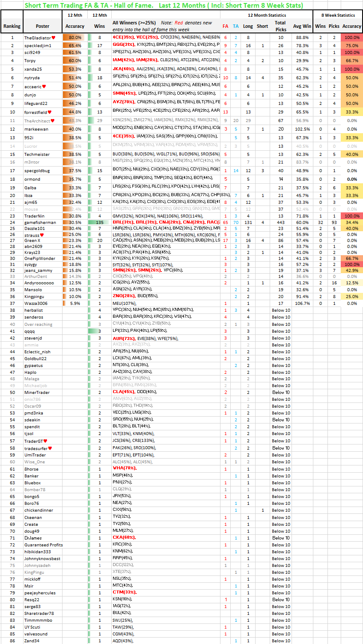The width and height of the screenshot is (363, 644).
Task: Select gamefisherman's 443 total picks
Action: (x=281, y=222)
